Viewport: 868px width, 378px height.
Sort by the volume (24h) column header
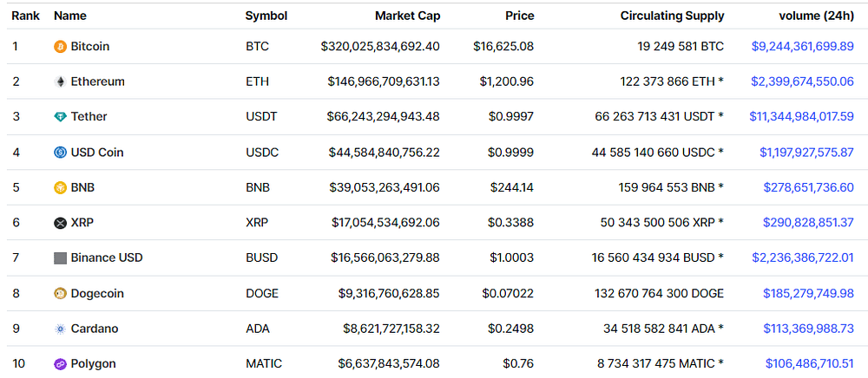click(817, 16)
